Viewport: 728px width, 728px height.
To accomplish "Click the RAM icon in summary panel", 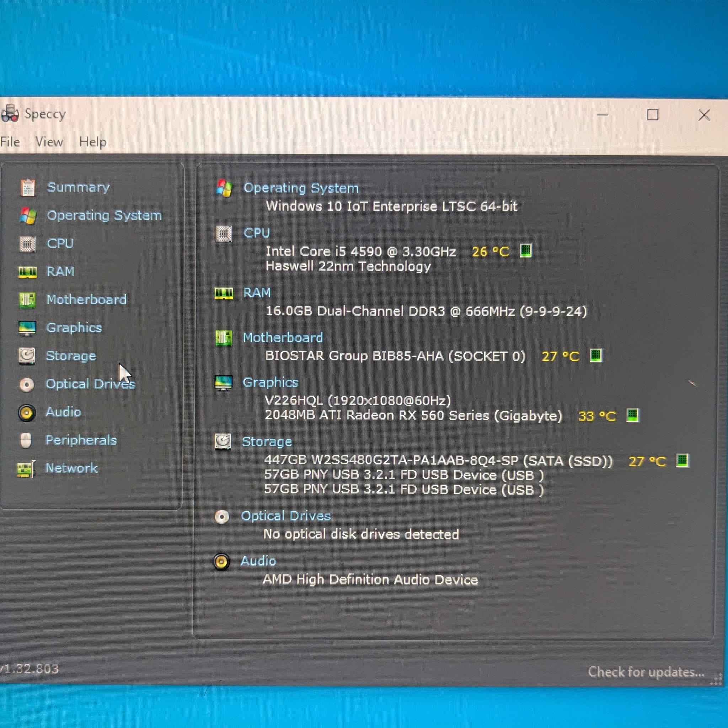I will click(x=224, y=293).
